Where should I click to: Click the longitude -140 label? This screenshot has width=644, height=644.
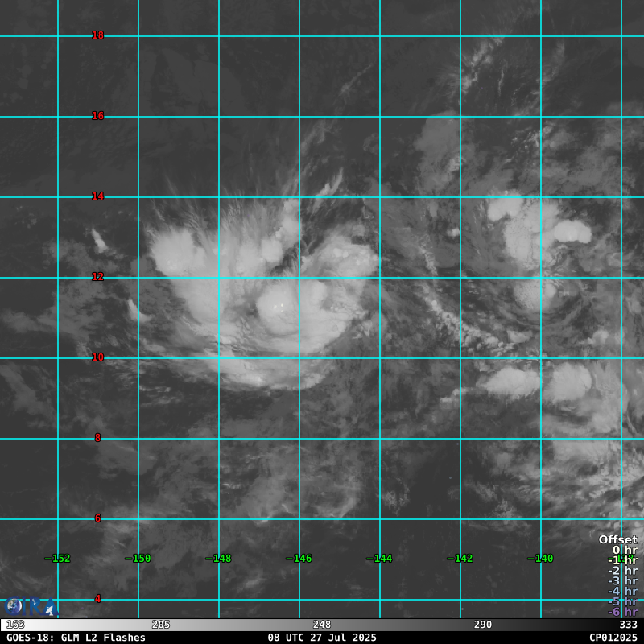pos(540,559)
